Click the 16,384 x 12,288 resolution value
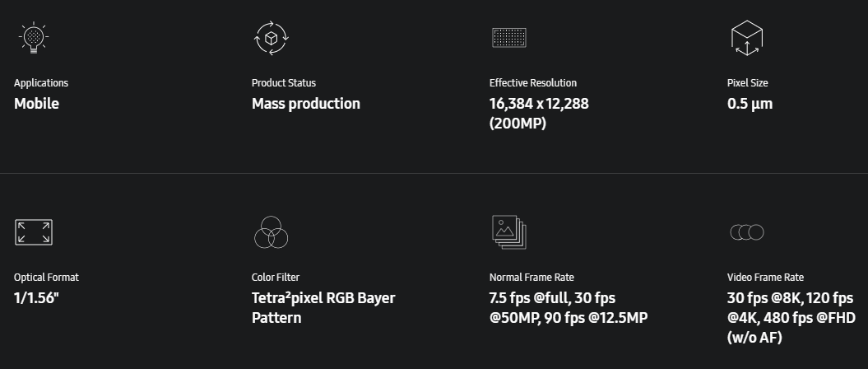The height and width of the screenshot is (369, 868). click(538, 104)
